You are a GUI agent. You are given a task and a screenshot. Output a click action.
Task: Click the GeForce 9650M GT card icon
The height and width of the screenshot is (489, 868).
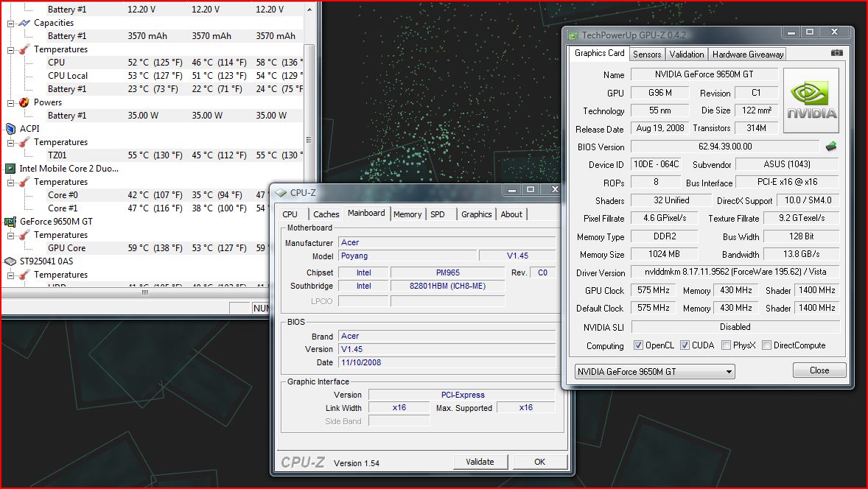(10, 222)
